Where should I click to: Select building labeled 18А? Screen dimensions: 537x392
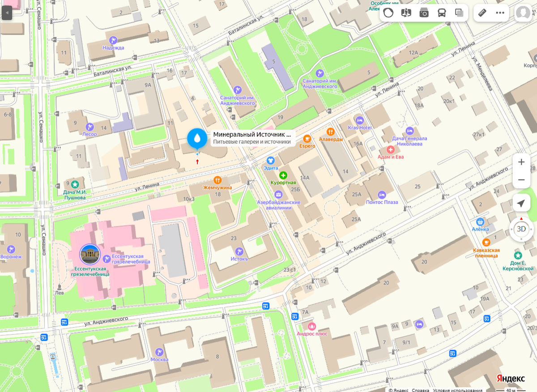point(419,106)
